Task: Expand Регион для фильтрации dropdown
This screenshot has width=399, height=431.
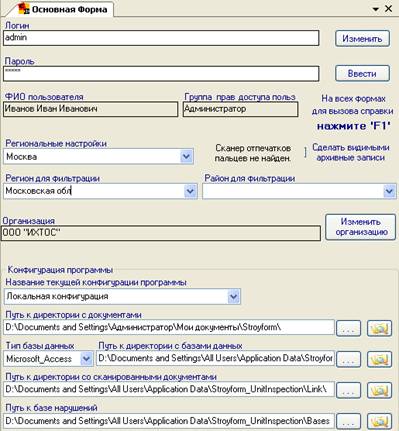Action: [x=190, y=191]
